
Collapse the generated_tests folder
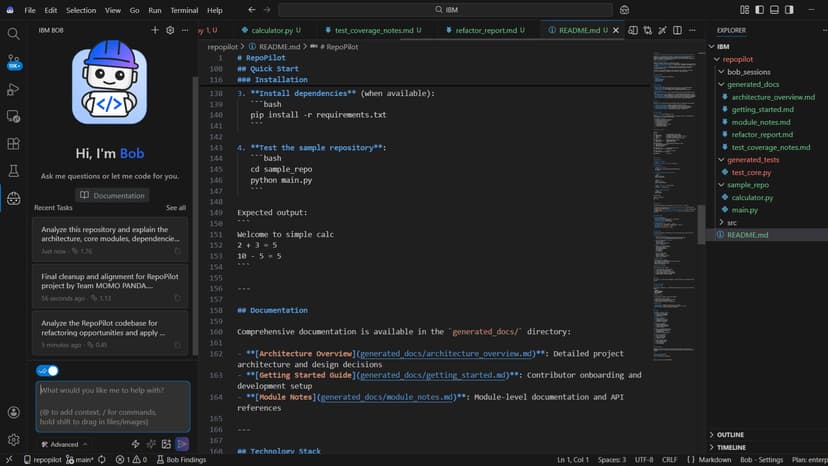[x=721, y=160]
